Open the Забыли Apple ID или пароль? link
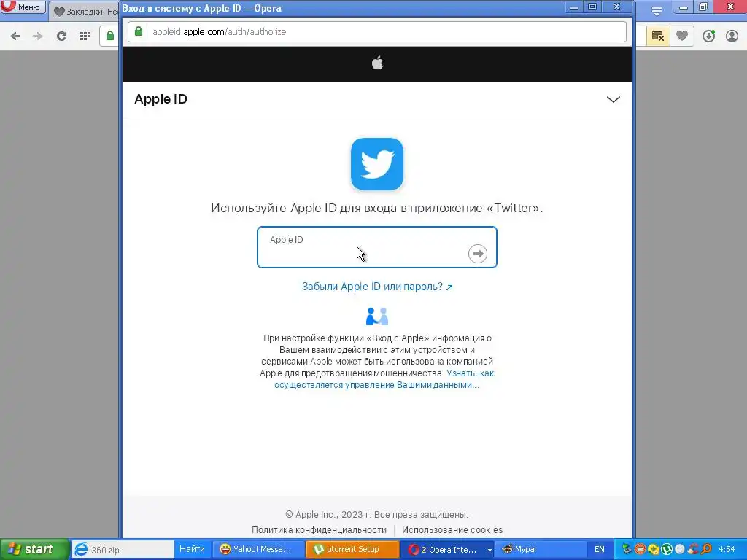 377,287
